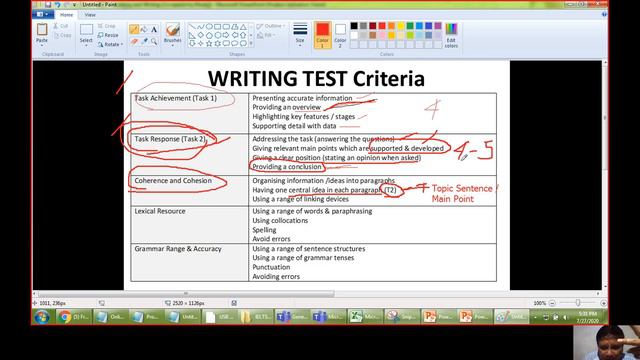The image size is (640, 360).
Task: Activate the Color 1 button
Action: pos(322,35)
